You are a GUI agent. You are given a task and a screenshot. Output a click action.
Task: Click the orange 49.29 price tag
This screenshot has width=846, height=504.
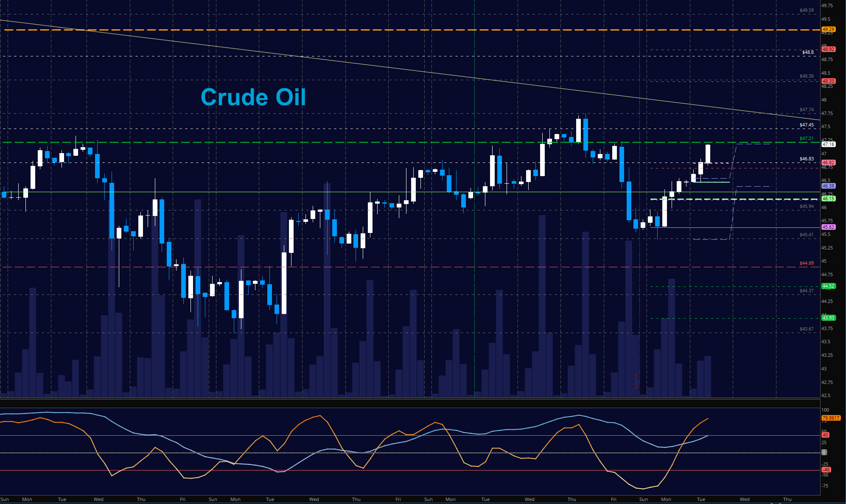828,30
